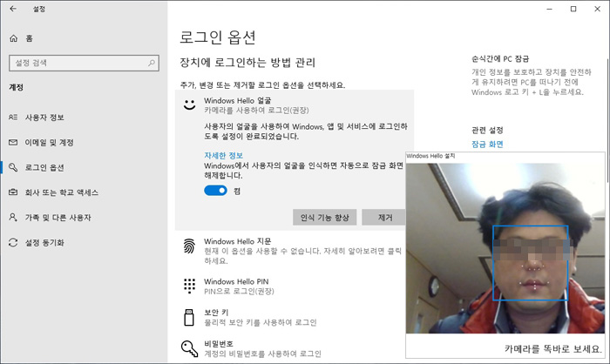The image size is (610, 364).
Task: Click the 계정 section label in the sidebar
Action: coord(17,87)
